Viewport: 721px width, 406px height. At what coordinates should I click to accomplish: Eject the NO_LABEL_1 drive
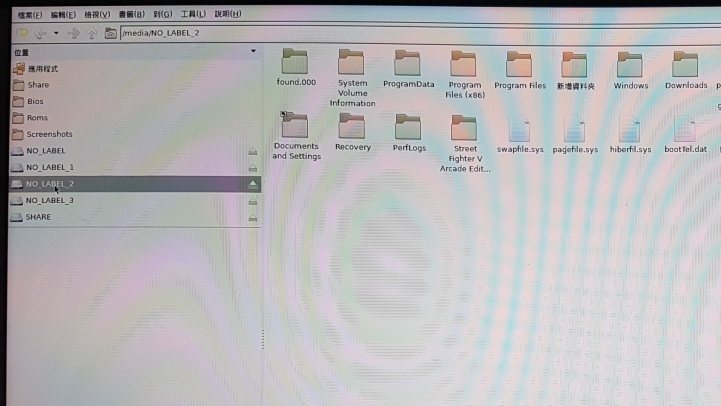(253, 168)
